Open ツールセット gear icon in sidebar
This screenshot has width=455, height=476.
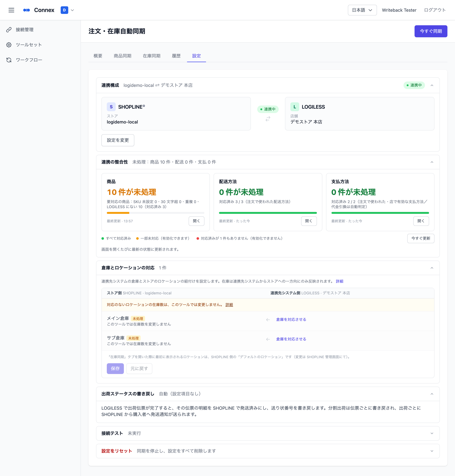pyautogui.click(x=9, y=45)
